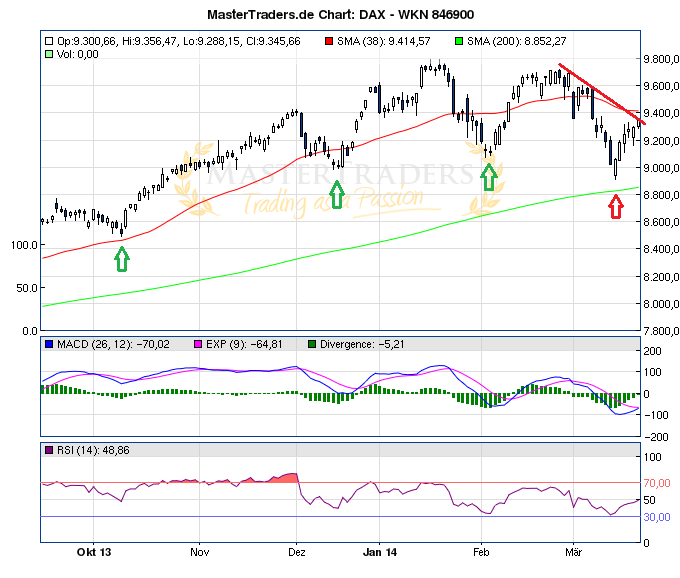Click the 'Jan 14' date axis label

click(x=379, y=552)
